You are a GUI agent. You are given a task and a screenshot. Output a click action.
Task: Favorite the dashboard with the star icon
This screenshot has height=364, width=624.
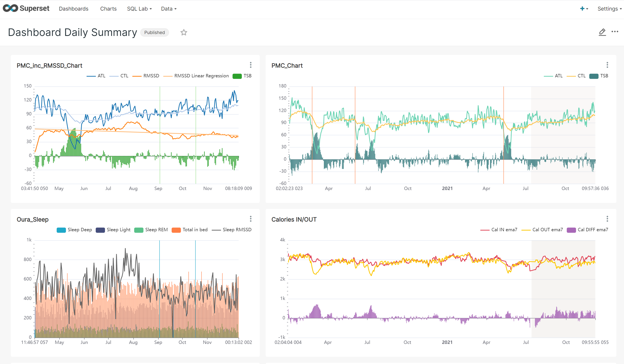[x=184, y=32]
